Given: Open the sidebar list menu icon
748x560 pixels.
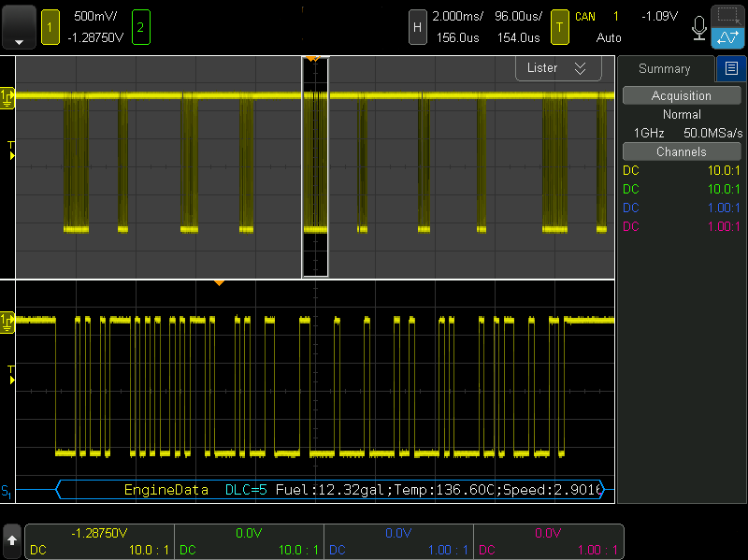Looking at the screenshot, I should coord(731,68).
